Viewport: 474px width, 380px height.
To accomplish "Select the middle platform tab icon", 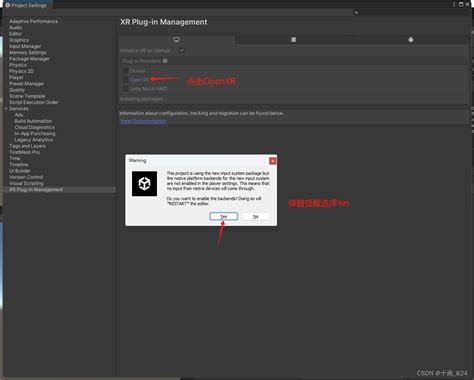I will point(293,40).
